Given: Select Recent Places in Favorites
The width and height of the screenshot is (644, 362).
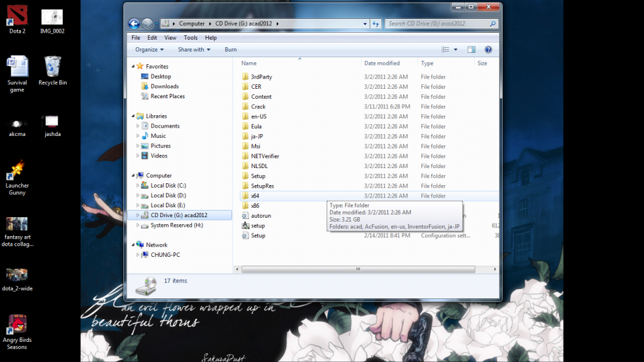Looking at the screenshot, I should [x=167, y=96].
